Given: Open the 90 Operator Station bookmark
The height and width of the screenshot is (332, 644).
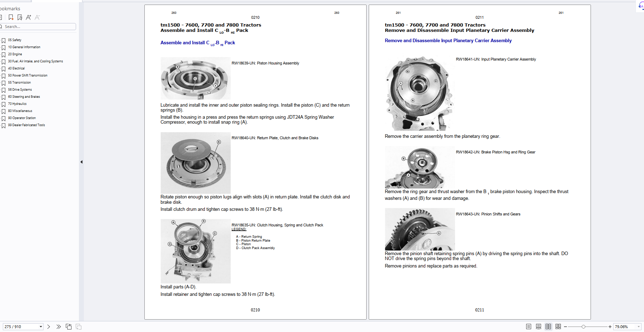Looking at the screenshot, I should [22, 118].
